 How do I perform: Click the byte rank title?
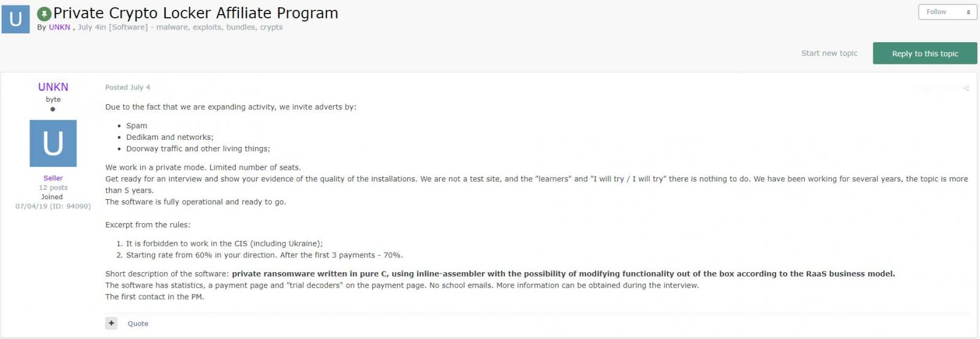click(x=53, y=99)
